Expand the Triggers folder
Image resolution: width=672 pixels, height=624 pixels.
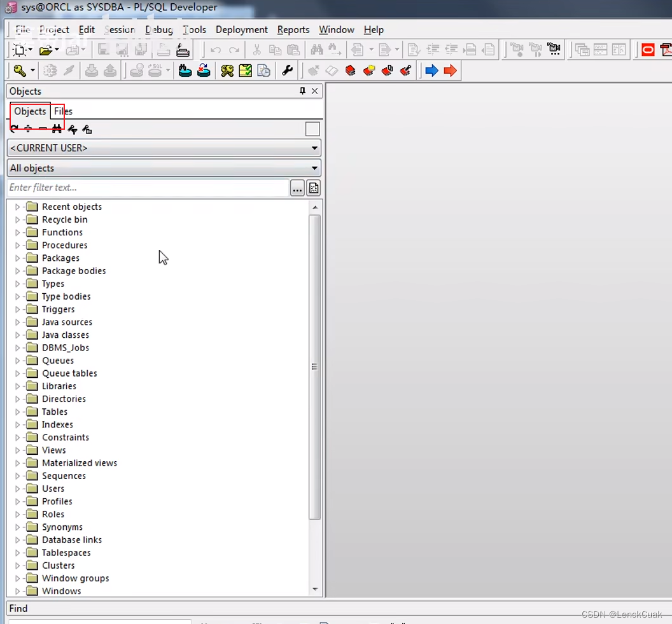pos(17,309)
